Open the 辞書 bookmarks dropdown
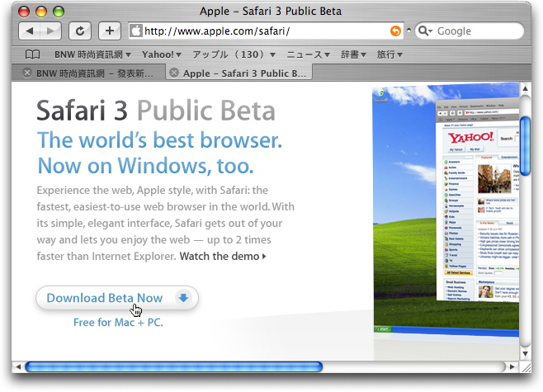Image resolution: width=543 pixels, height=392 pixels. click(x=353, y=54)
